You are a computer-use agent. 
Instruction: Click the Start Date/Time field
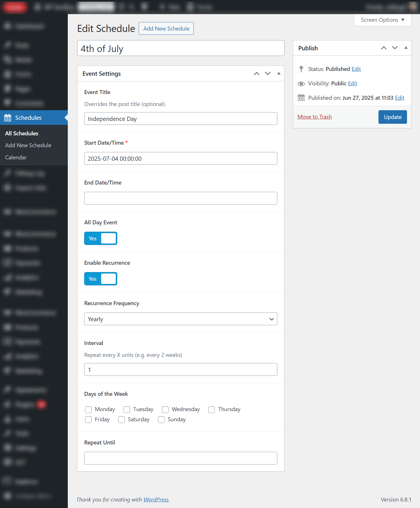coord(181,159)
